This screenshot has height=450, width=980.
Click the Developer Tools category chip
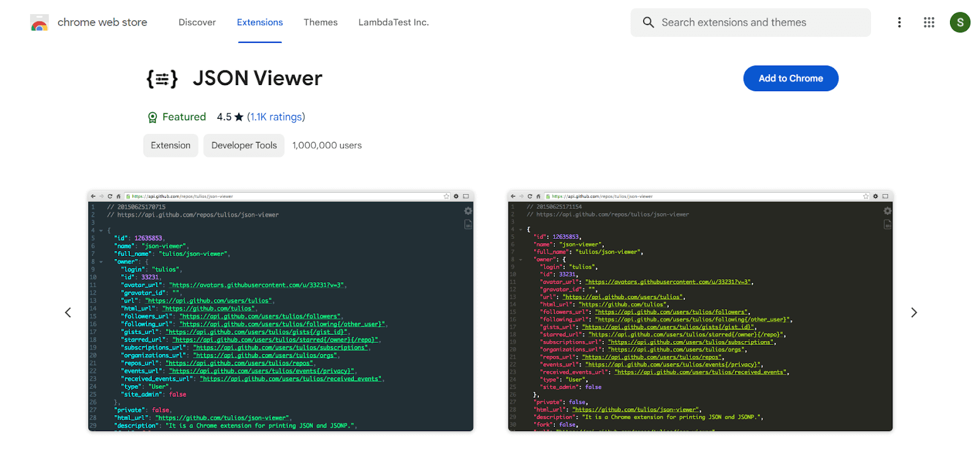tap(244, 146)
